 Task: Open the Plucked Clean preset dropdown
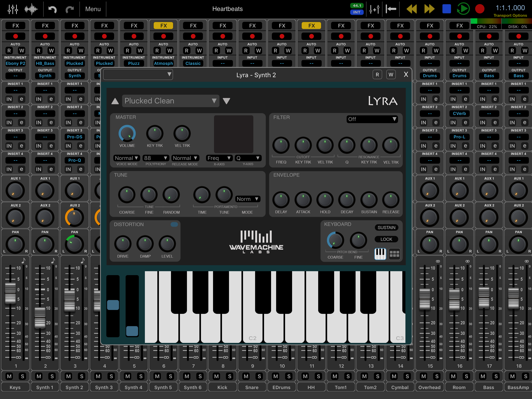(171, 101)
